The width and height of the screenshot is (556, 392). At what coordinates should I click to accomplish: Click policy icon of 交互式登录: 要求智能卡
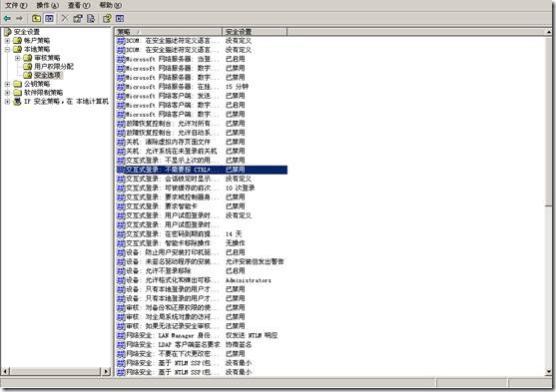121,206
